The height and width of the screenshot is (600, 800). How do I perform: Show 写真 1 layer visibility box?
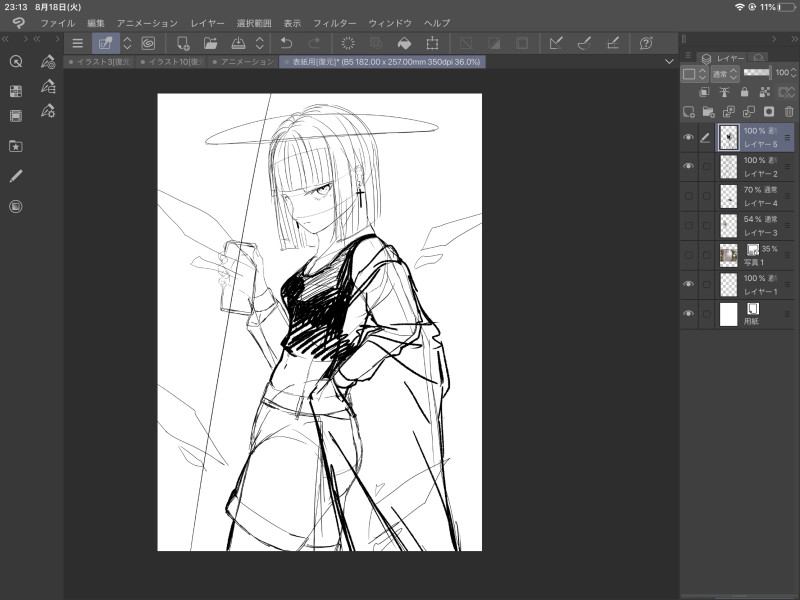click(x=688, y=255)
